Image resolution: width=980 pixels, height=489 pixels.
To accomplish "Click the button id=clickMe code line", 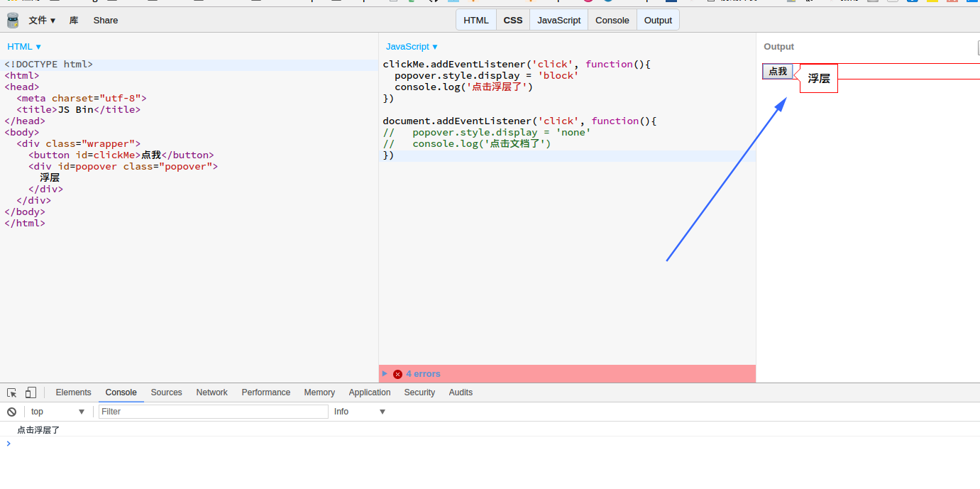I will click(x=121, y=155).
